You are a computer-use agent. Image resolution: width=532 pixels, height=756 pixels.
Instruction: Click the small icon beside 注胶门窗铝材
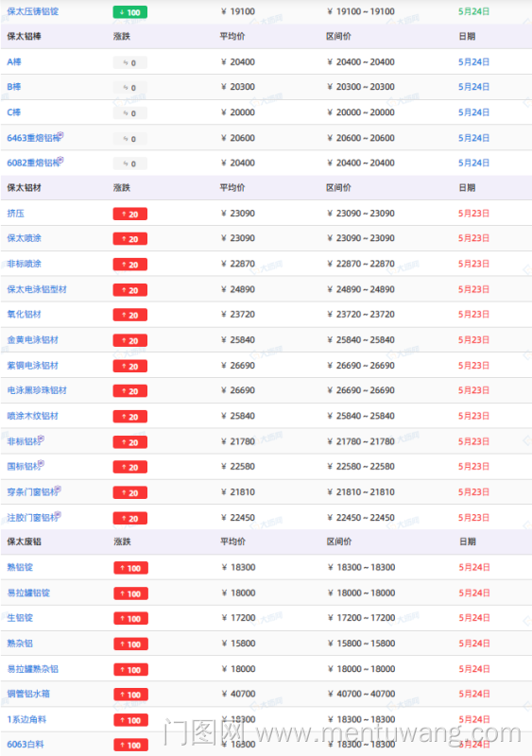click(59, 514)
